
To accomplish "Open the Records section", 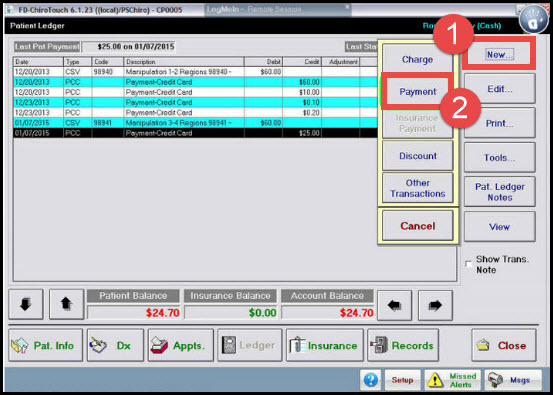I will pyautogui.click(x=403, y=345).
